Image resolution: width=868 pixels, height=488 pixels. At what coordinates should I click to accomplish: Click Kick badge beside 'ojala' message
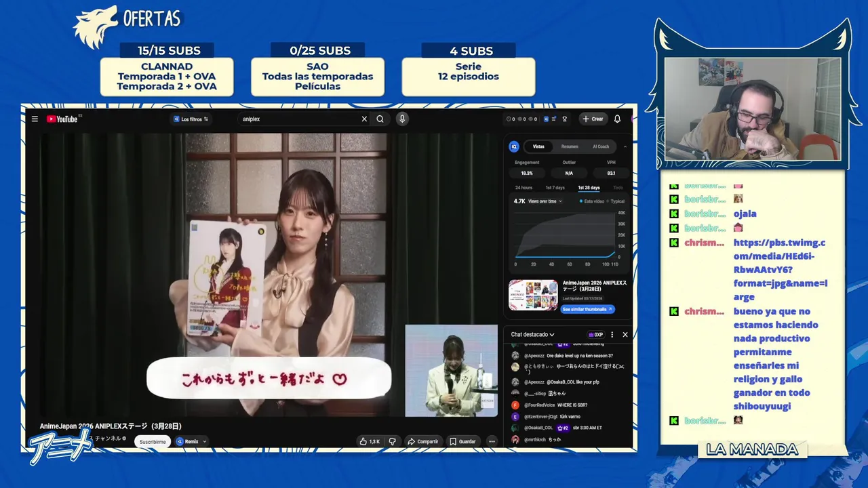point(674,213)
